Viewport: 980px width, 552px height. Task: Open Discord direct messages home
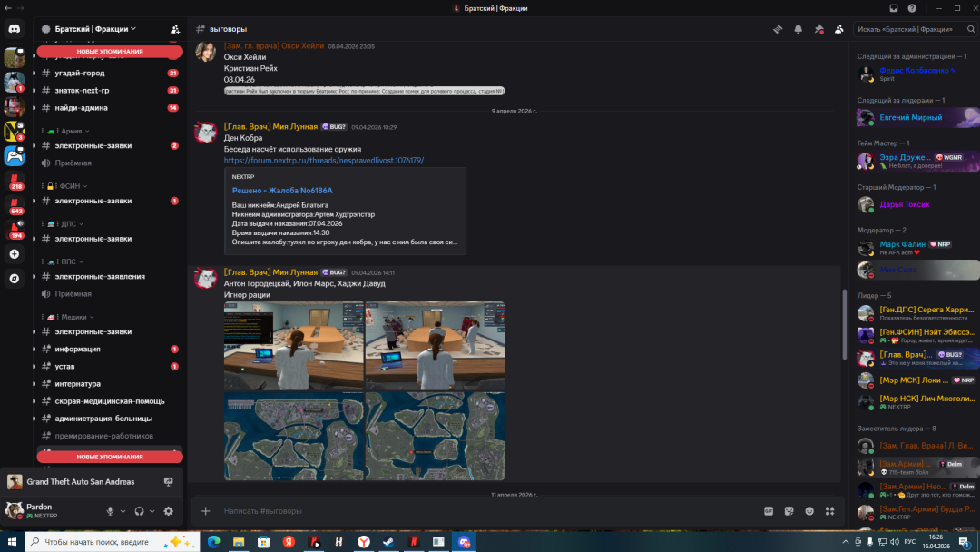click(x=14, y=29)
